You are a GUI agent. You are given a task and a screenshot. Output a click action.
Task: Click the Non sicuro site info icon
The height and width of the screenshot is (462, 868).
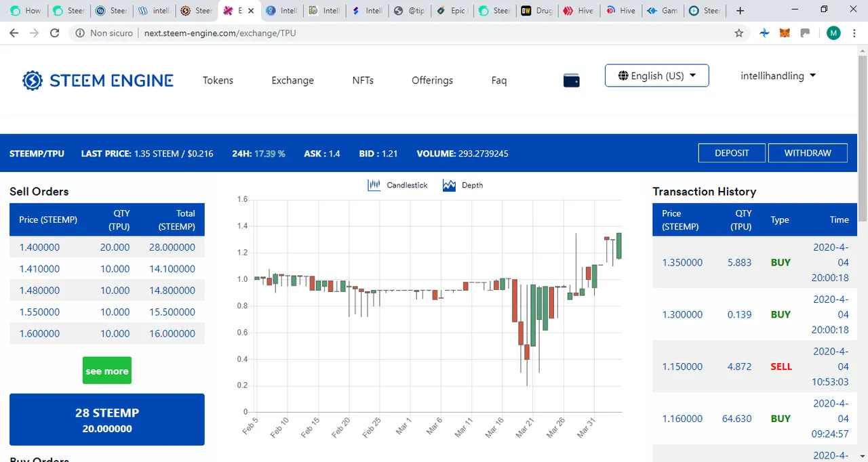click(80, 33)
